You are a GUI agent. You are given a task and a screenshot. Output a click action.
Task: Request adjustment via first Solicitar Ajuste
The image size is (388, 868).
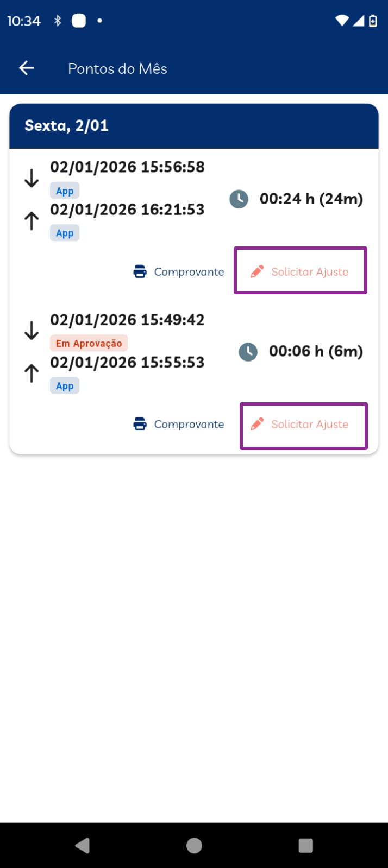pos(309,271)
